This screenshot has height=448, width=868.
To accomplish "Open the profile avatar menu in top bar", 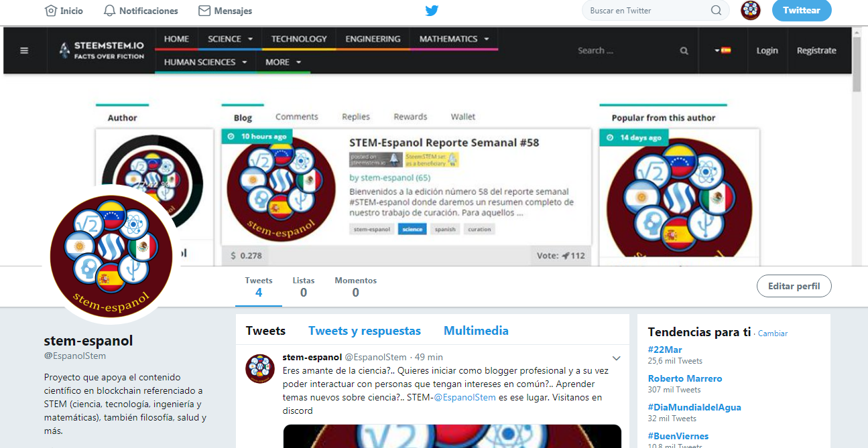I will point(750,10).
